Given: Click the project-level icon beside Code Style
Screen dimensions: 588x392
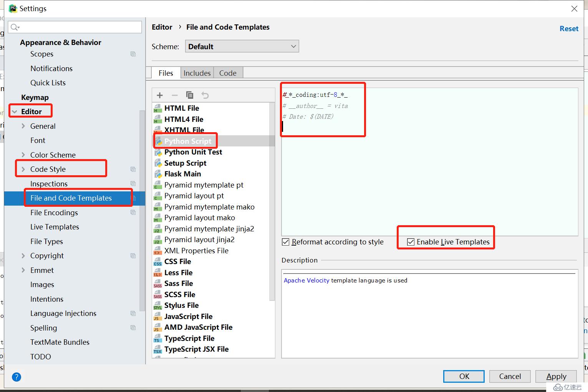Looking at the screenshot, I should point(133,169).
